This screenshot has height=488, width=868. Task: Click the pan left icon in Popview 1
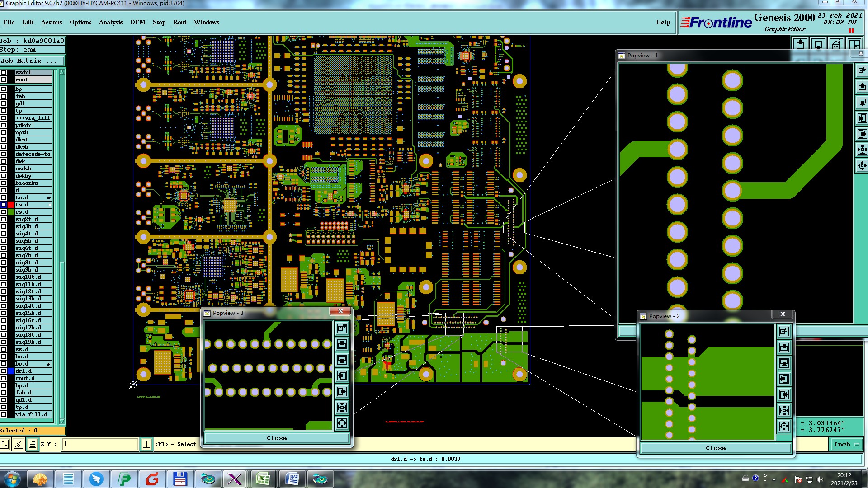click(862, 118)
